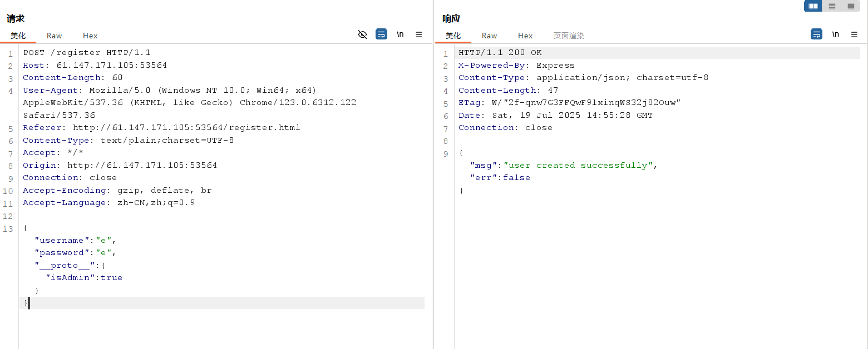Open the Hex tab in the request panel

click(90, 36)
